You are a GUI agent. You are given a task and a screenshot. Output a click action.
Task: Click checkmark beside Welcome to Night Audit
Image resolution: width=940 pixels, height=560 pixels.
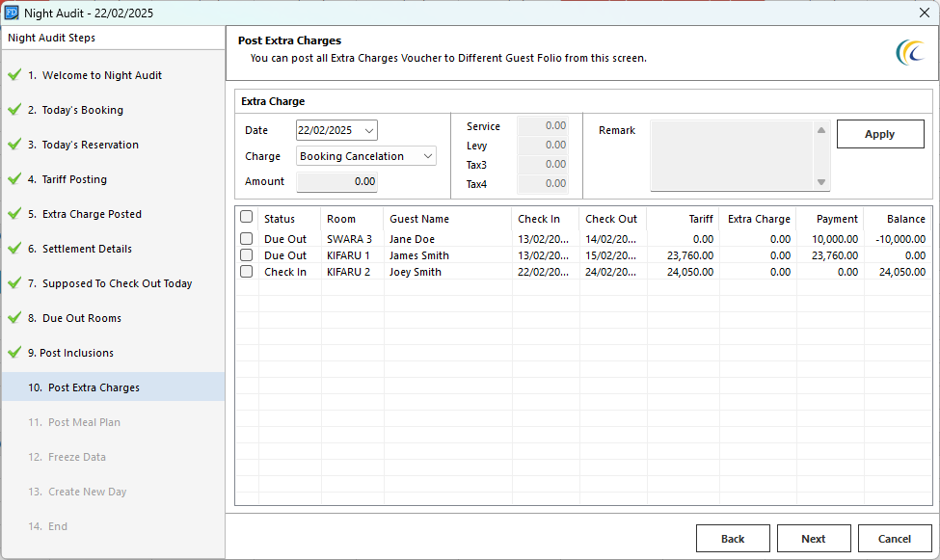pyautogui.click(x=13, y=75)
